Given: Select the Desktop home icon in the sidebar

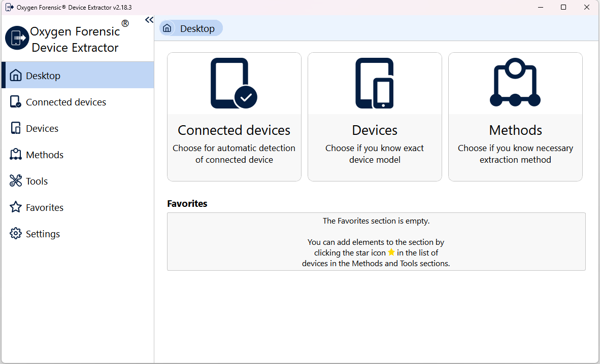Looking at the screenshot, I should [16, 76].
